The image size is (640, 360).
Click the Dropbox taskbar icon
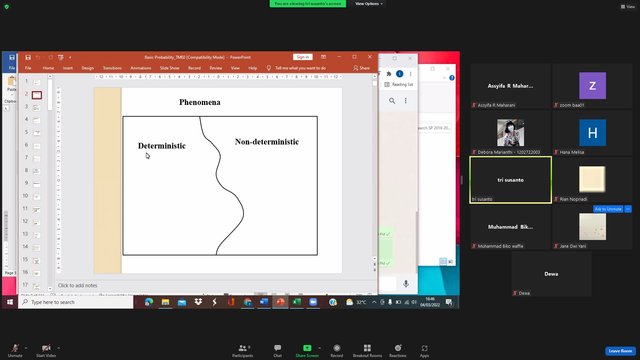tap(198, 302)
